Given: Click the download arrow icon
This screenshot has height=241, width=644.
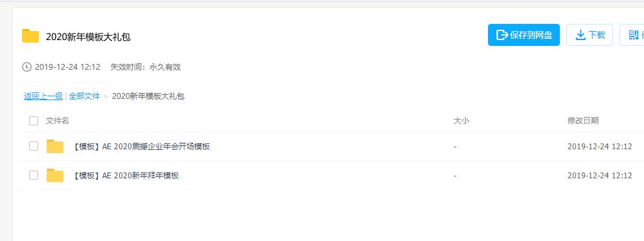Looking at the screenshot, I should [581, 36].
